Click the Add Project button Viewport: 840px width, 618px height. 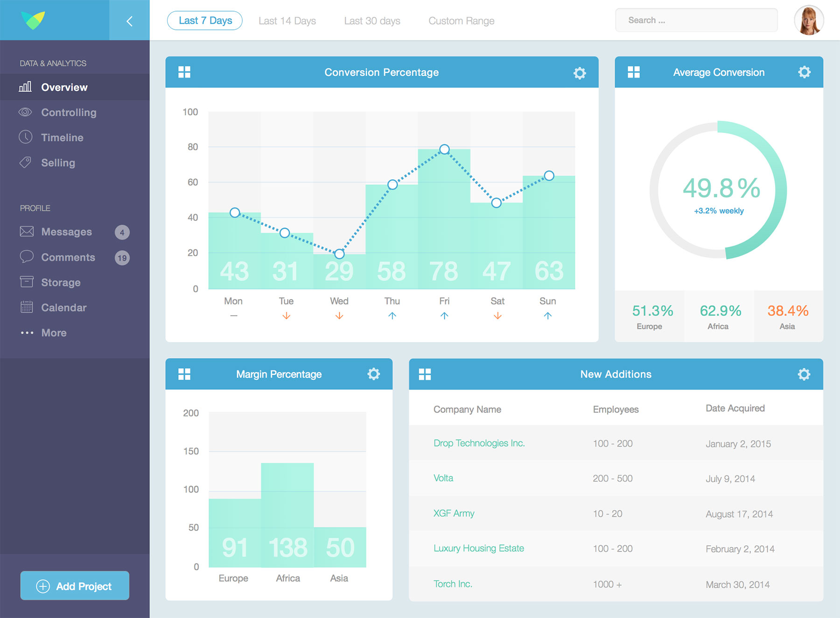point(75,586)
